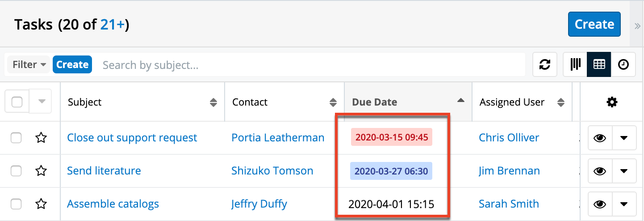Image resolution: width=644 pixels, height=221 pixels.
Task: Open the bulk actions dropdown arrow
Action: [41, 102]
